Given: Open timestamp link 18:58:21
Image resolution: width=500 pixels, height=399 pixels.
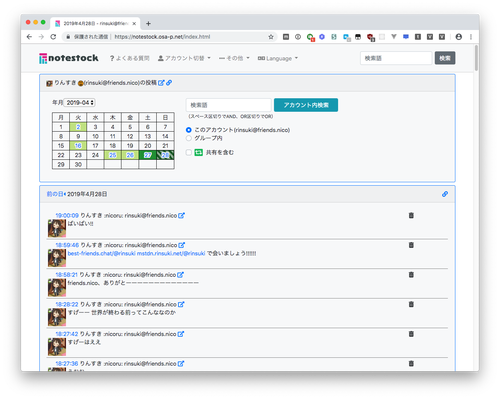Looking at the screenshot, I should pos(67,275).
